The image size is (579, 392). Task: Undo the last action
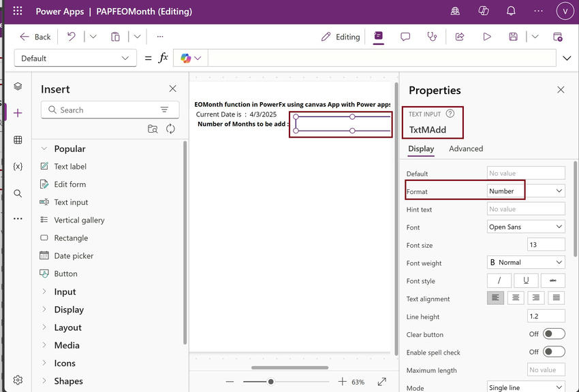click(72, 37)
